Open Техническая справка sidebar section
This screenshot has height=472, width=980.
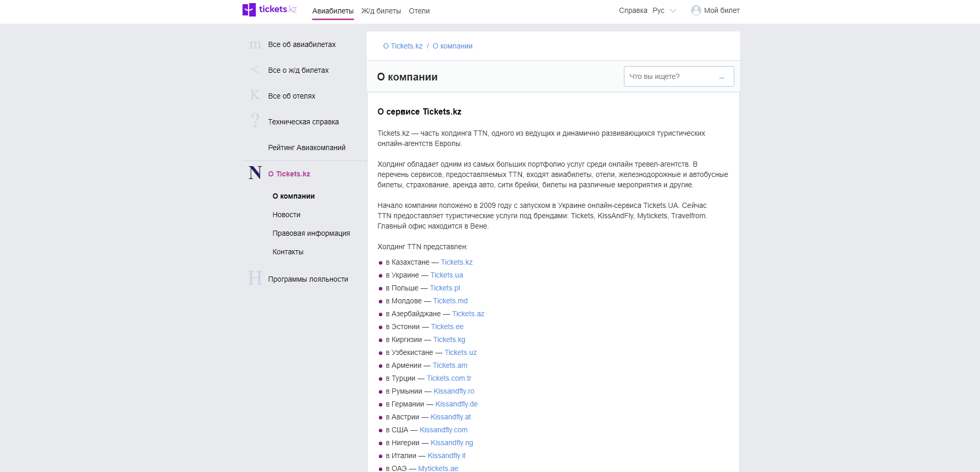[x=303, y=122]
